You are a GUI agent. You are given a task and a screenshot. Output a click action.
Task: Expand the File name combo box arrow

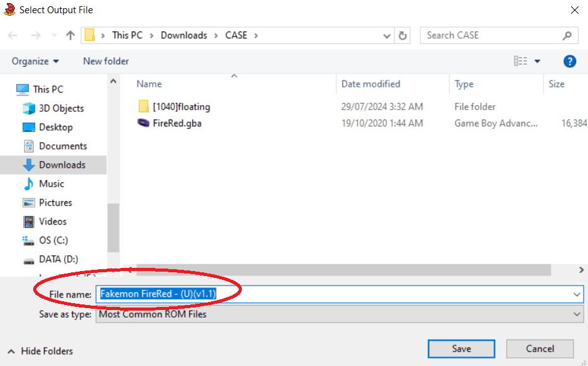pyautogui.click(x=577, y=294)
